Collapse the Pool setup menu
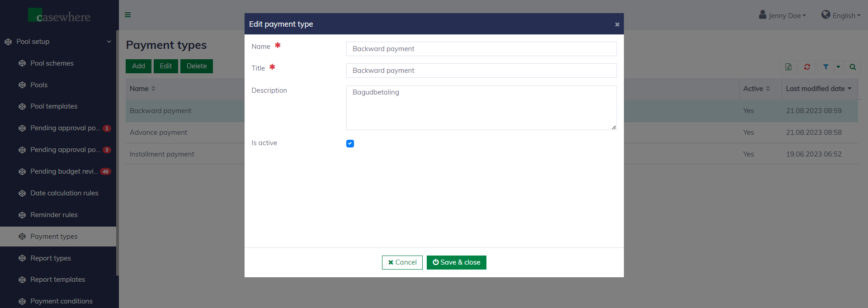The height and width of the screenshot is (308, 868). [x=108, y=42]
